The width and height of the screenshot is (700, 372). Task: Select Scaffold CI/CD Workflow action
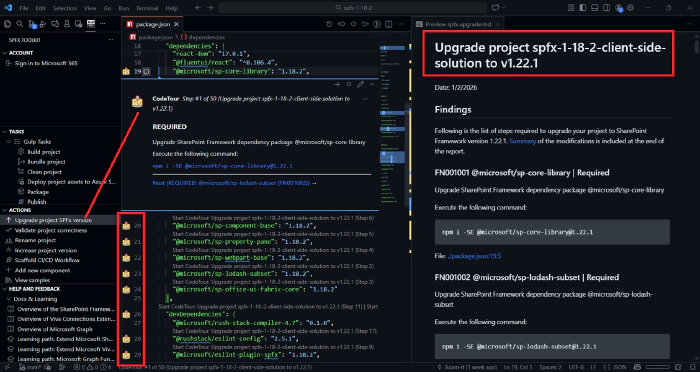point(47,260)
